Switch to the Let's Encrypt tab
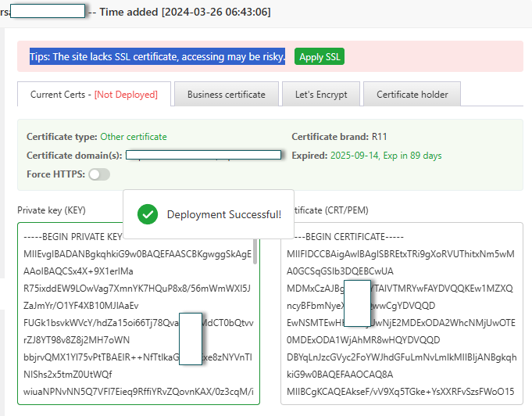The width and height of the screenshot is (532, 416). [x=321, y=94]
